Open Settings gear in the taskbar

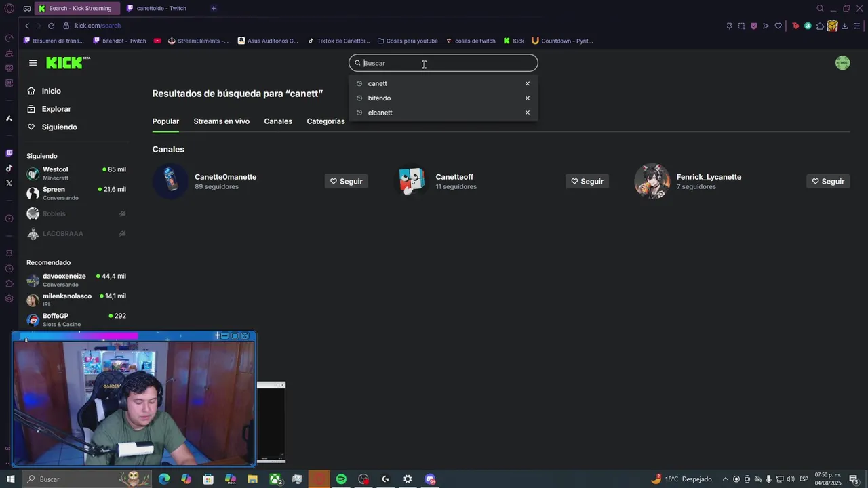(x=408, y=479)
